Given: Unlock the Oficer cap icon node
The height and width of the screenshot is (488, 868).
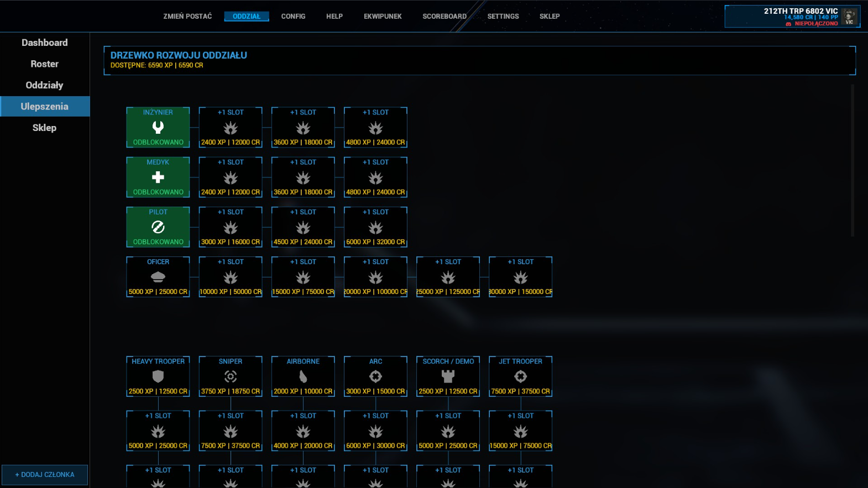Looking at the screenshot, I should click(x=158, y=277).
